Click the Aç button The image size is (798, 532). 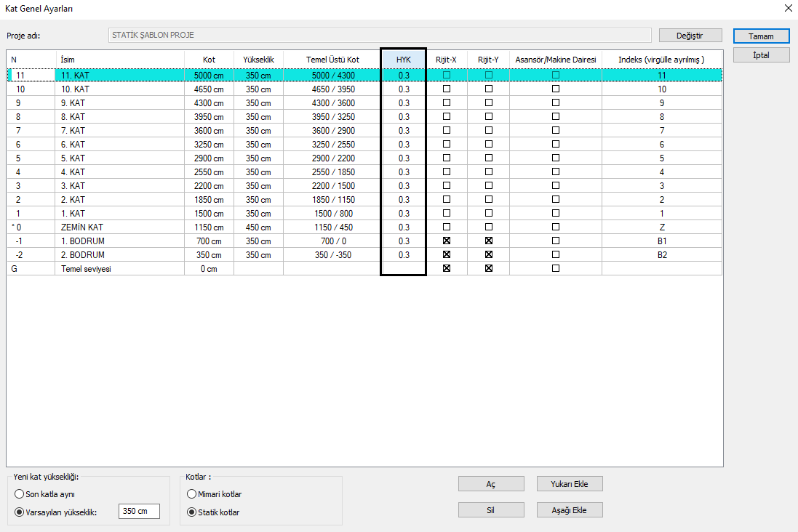point(490,484)
